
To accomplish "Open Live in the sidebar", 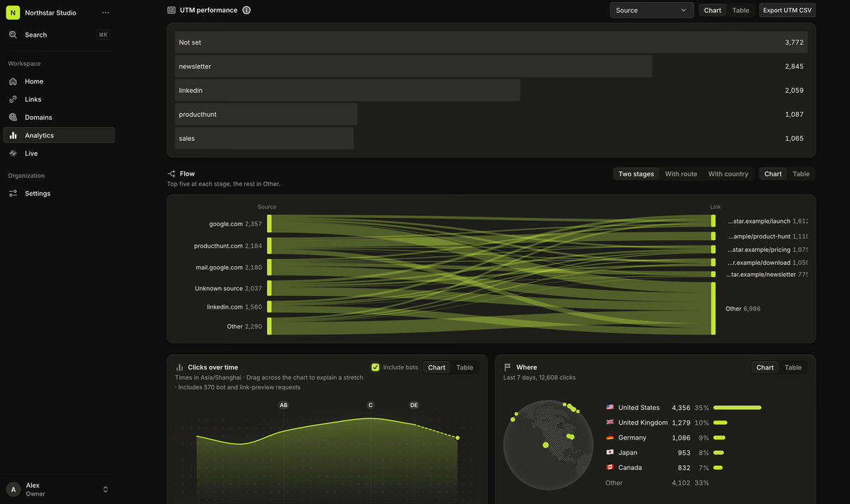I will (59, 154).
